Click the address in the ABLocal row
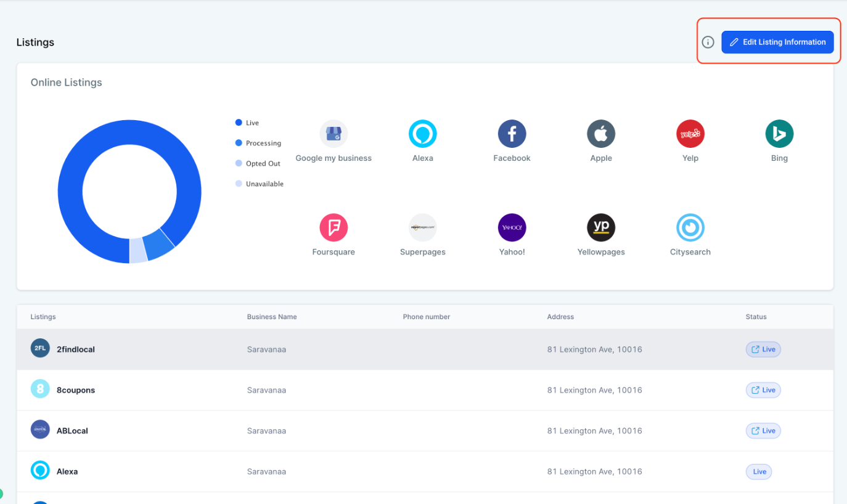847x504 pixels. (595, 431)
